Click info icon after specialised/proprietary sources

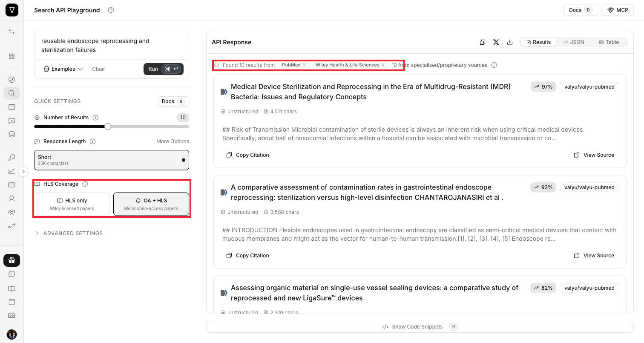pos(494,65)
